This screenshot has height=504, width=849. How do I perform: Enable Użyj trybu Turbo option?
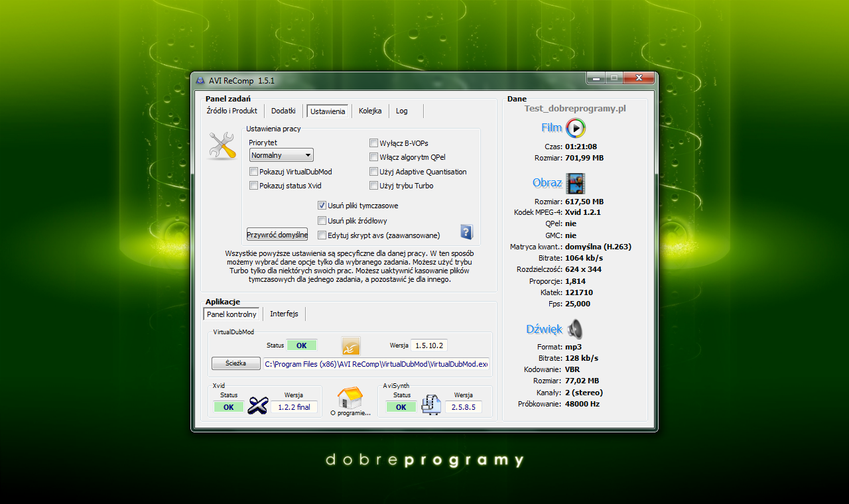click(x=374, y=186)
